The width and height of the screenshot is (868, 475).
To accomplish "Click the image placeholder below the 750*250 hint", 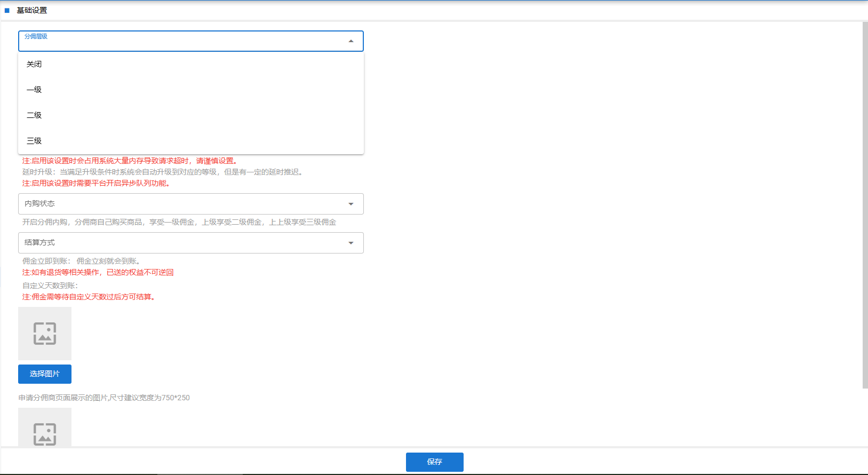I will (x=45, y=427).
